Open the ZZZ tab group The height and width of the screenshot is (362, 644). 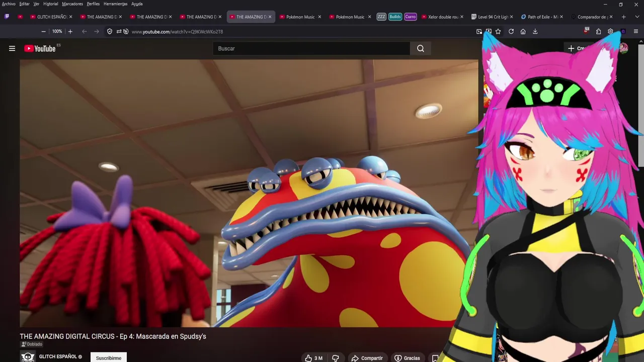[x=381, y=17]
